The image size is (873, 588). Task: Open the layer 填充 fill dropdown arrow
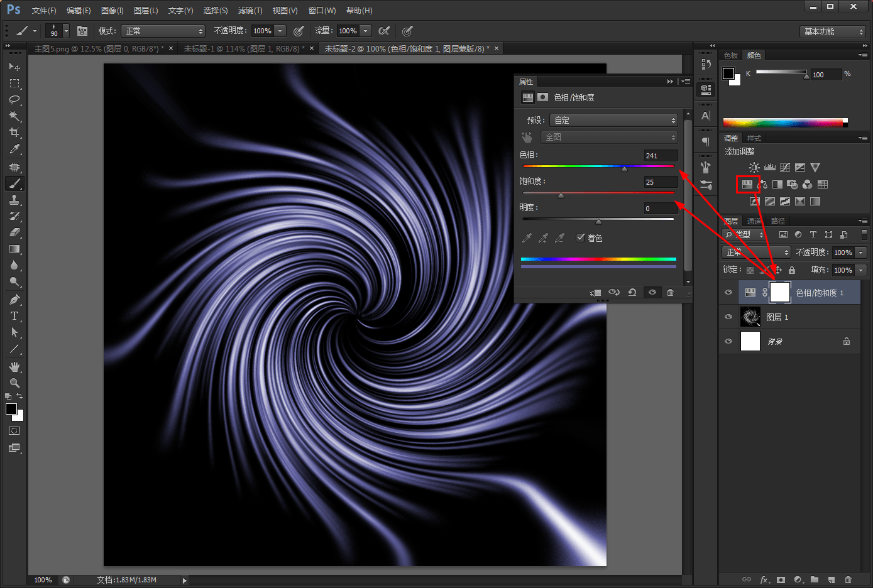[x=861, y=270]
